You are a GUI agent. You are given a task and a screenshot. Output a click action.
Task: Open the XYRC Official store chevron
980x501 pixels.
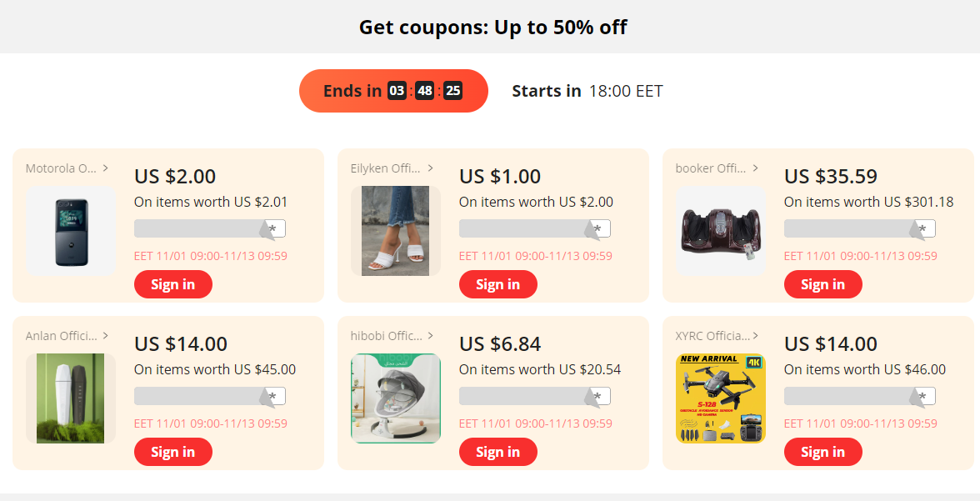(756, 336)
